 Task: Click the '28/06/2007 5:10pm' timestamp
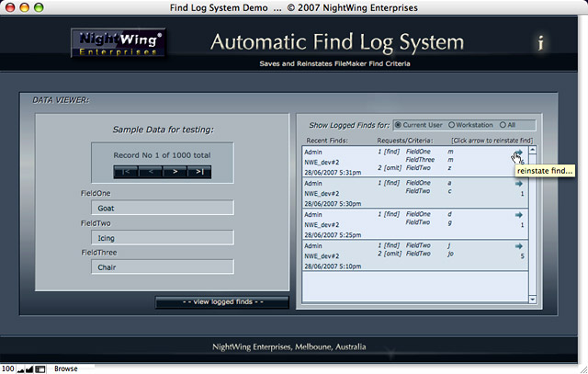point(333,266)
